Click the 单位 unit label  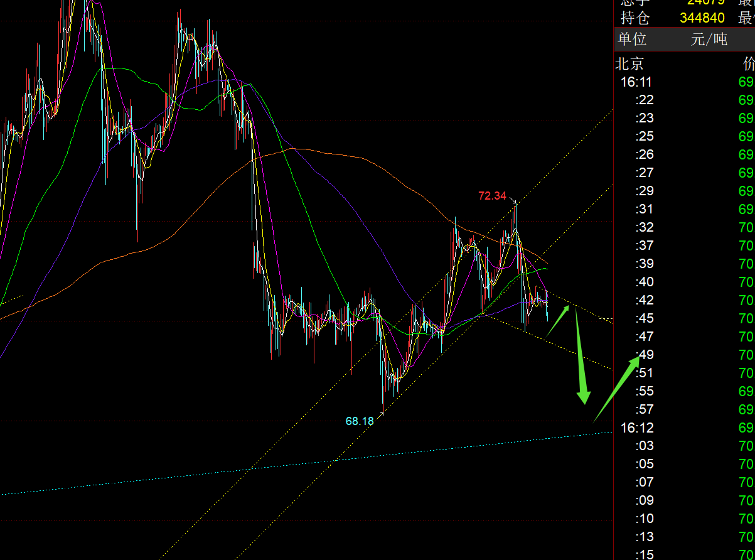(x=632, y=39)
